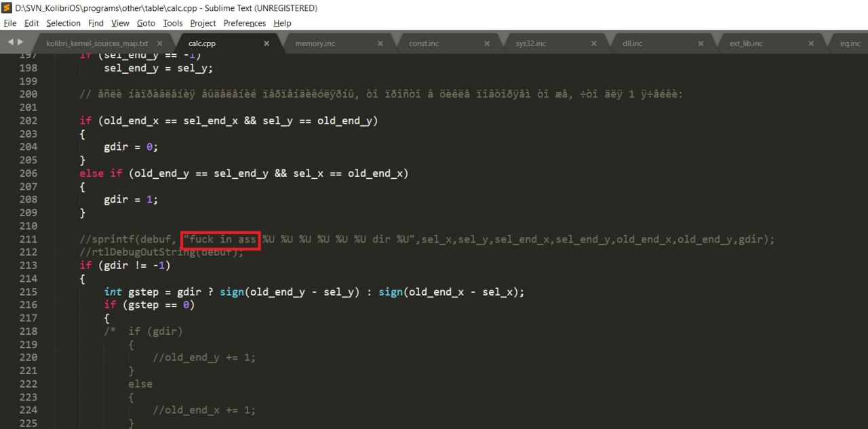
Task: Open the View menu
Action: (120, 23)
